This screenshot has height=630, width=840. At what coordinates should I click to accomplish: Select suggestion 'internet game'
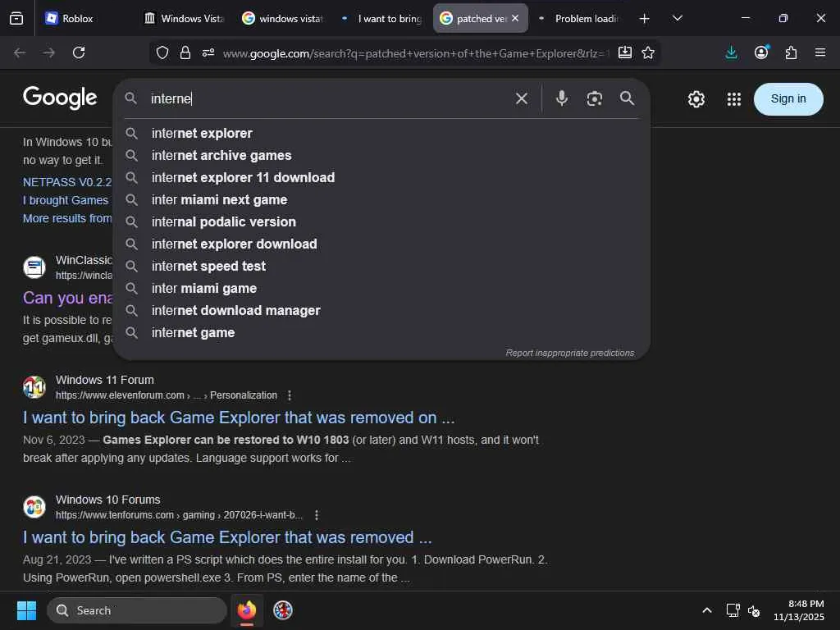click(381, 333)
